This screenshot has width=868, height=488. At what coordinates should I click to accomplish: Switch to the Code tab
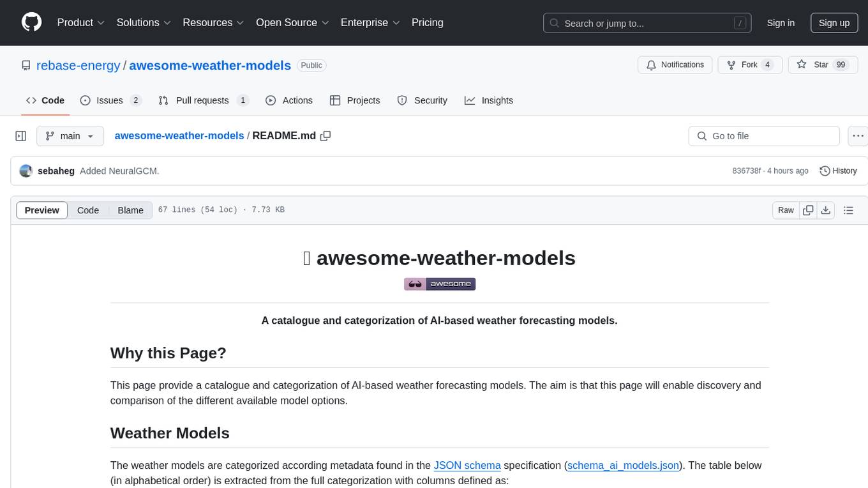pos(45,100)
